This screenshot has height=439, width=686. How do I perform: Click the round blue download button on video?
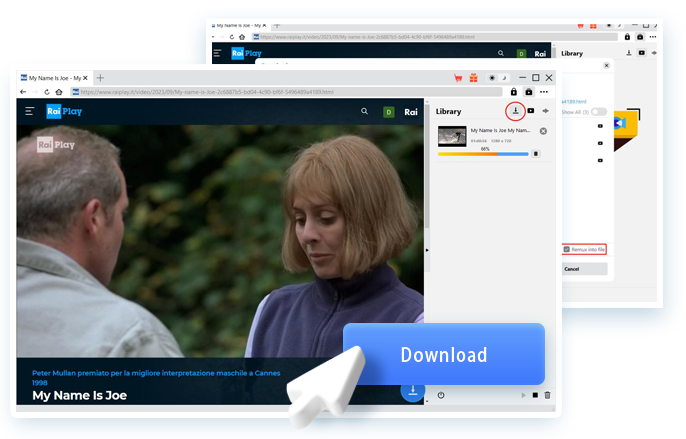point(413,391)
